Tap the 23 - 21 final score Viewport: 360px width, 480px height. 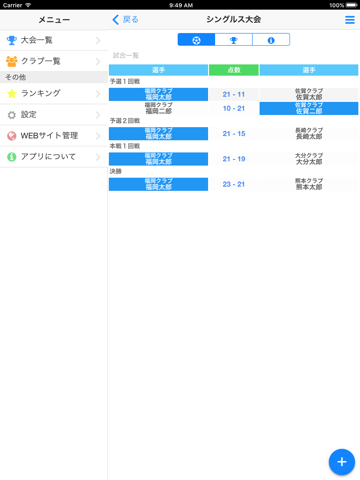tap(234, 184)
